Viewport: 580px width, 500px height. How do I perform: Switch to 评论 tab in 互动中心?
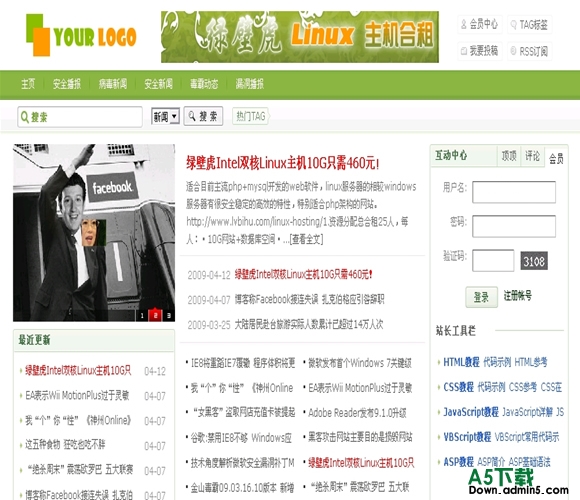click(533, 156)
